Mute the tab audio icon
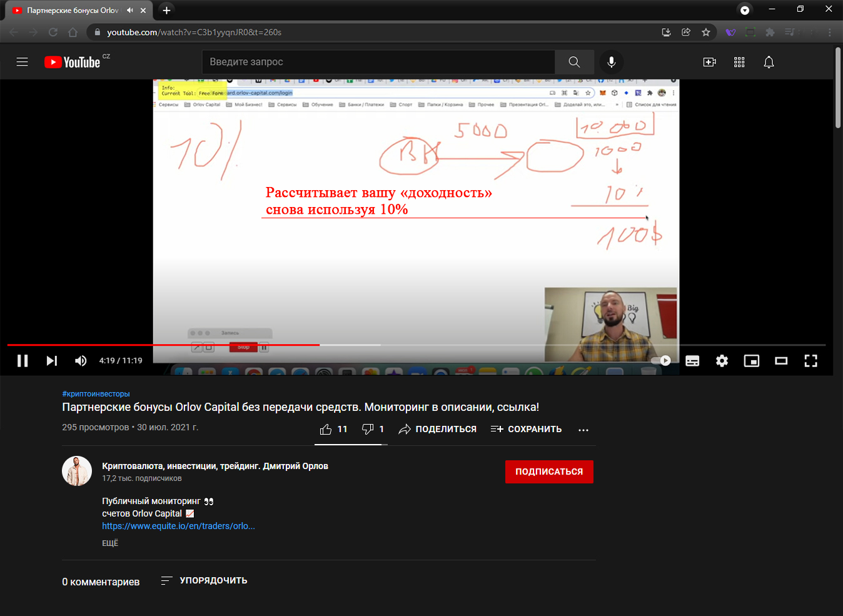Screen dimensions: 843x616 pos(130,10)
